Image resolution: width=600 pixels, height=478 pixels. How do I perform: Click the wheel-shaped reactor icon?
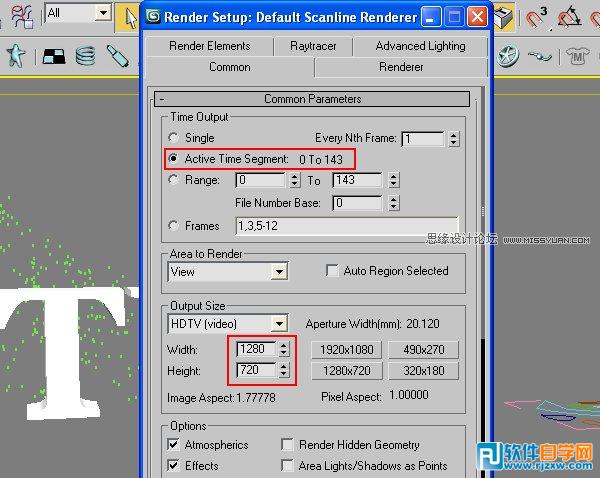pos(509,55)
